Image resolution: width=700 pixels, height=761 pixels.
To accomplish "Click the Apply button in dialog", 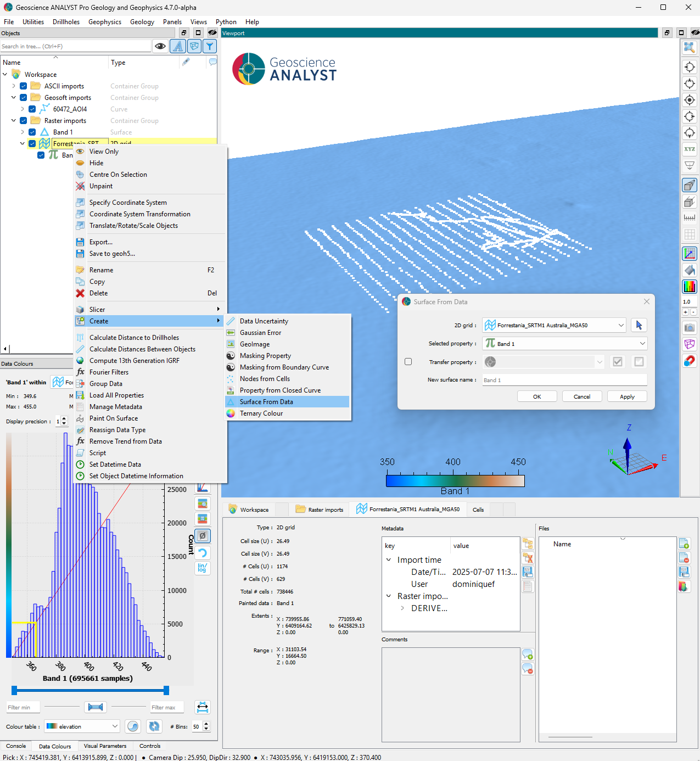I will 626,396.
